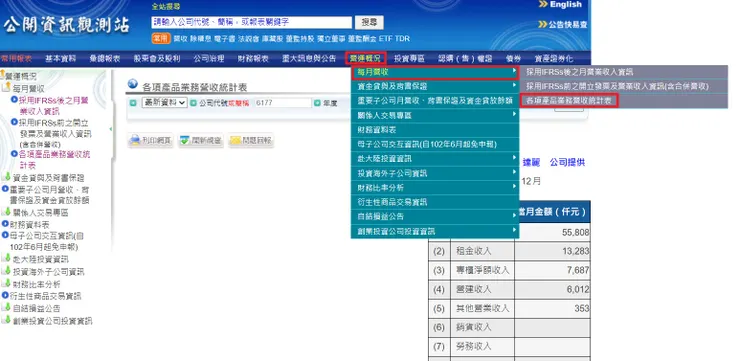740x361 pixels.
Task: Click 租金收入 row in revenue table
Action: 510,251
